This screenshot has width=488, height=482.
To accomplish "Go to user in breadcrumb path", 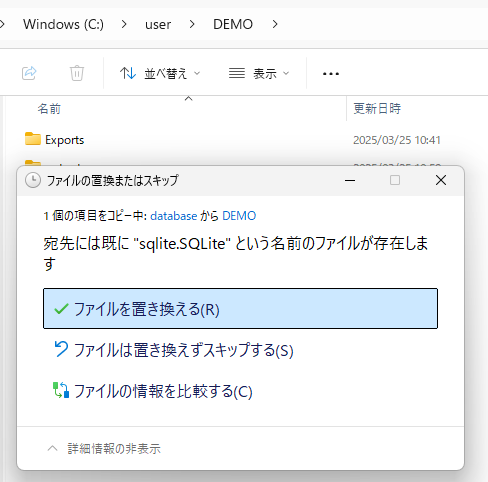I will [x=158, y=24].
